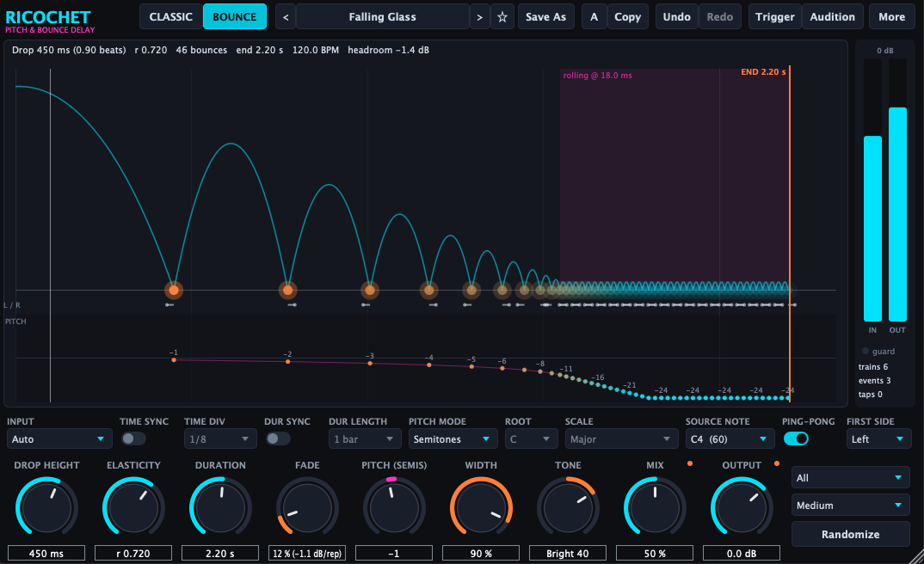The height and width of the screenshot is (564, 924).
Task: Click the Tone knob
Action: (x=568, y=507)
